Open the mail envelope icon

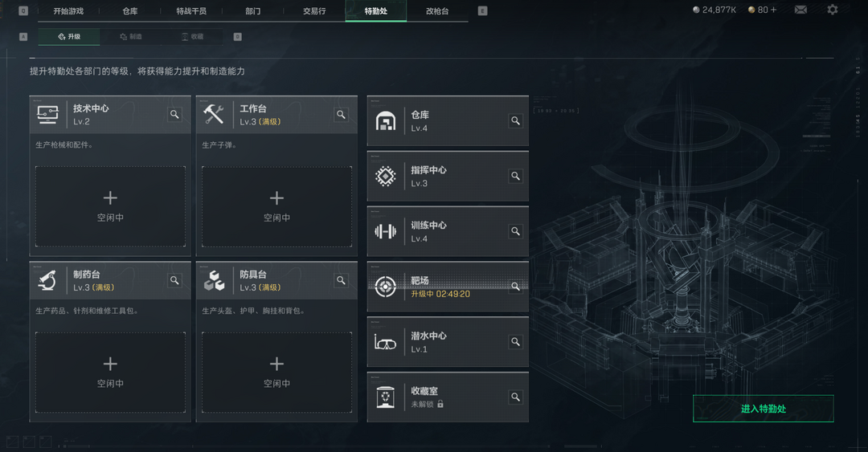(800, 10)
